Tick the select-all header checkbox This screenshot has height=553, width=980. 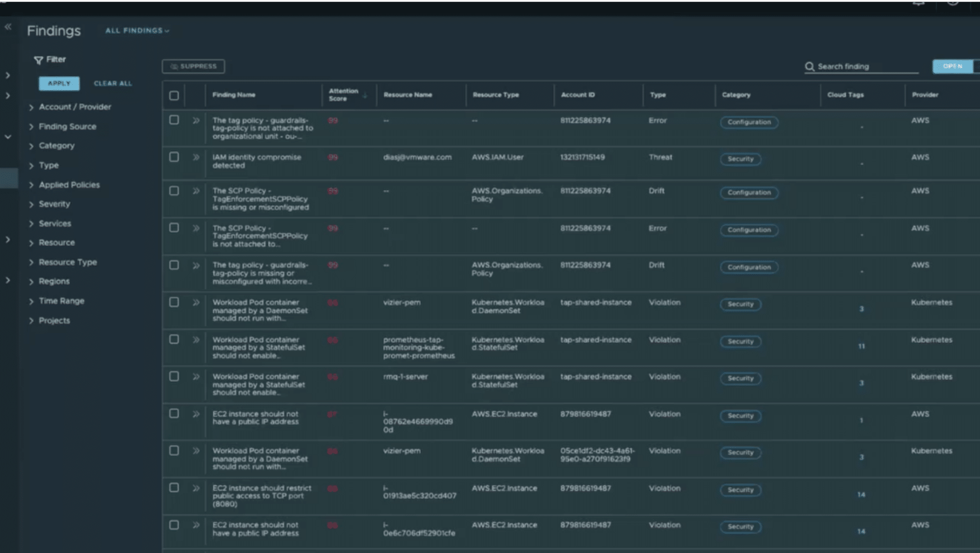174,95
